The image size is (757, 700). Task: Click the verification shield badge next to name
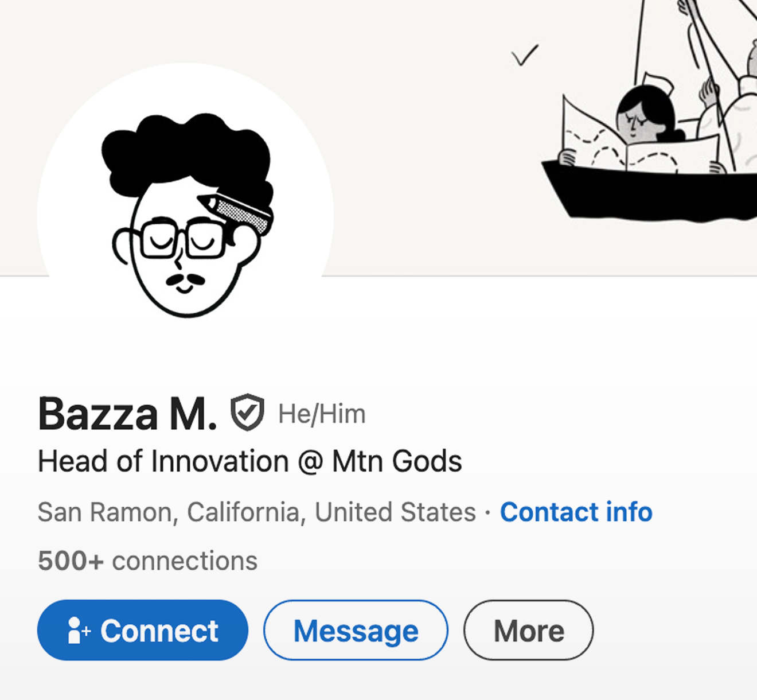(x=247, y=413)
